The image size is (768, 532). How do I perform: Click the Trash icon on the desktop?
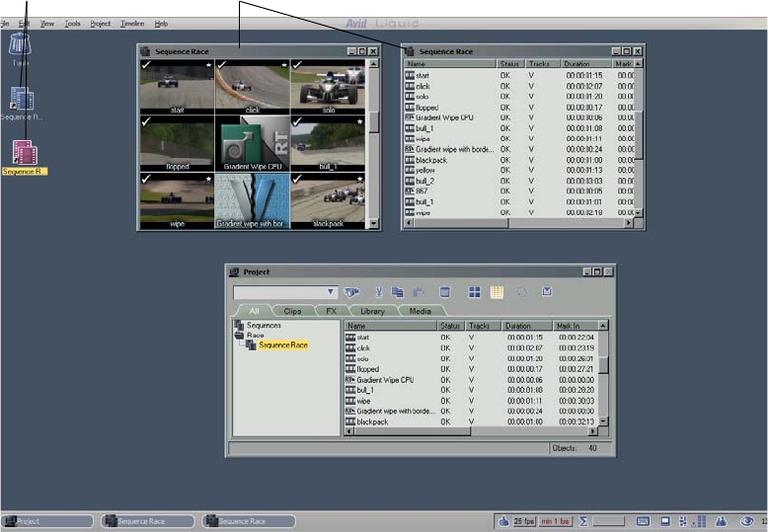[20, 45]
